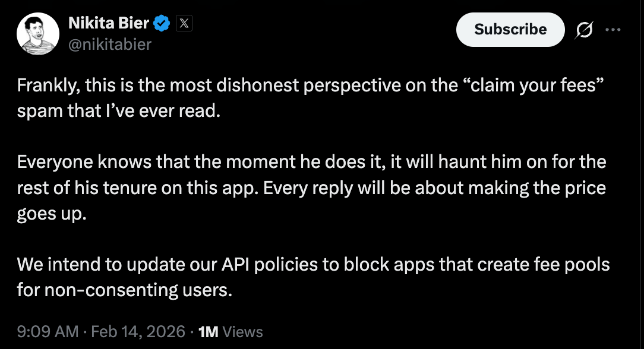
Task: Click the @nikitabier handle
Action: (x=111, y=44)
